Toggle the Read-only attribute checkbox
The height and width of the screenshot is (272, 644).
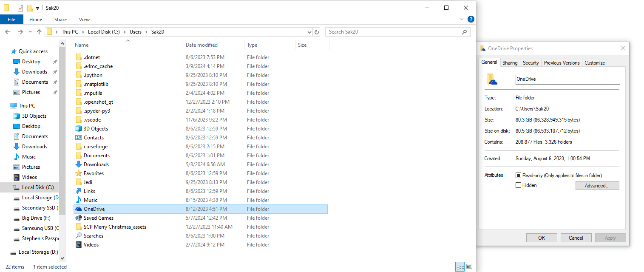[x=519, y=175]
